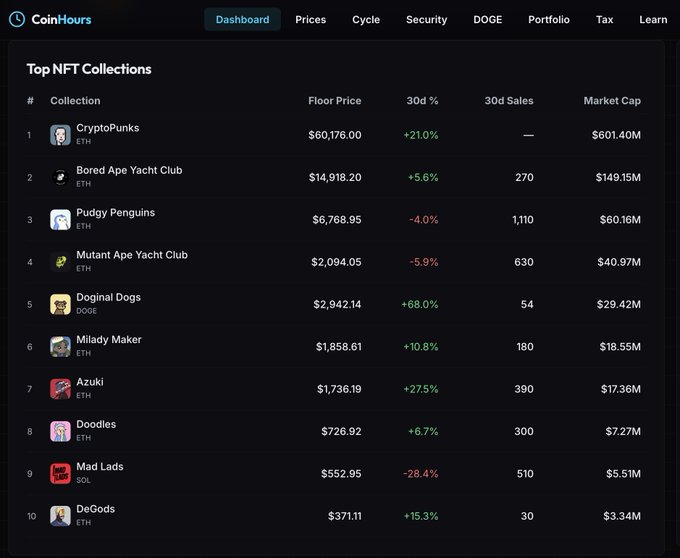Click the SOL chain label under Mad Lads
The image size is (680, 558).
[83, 480]
